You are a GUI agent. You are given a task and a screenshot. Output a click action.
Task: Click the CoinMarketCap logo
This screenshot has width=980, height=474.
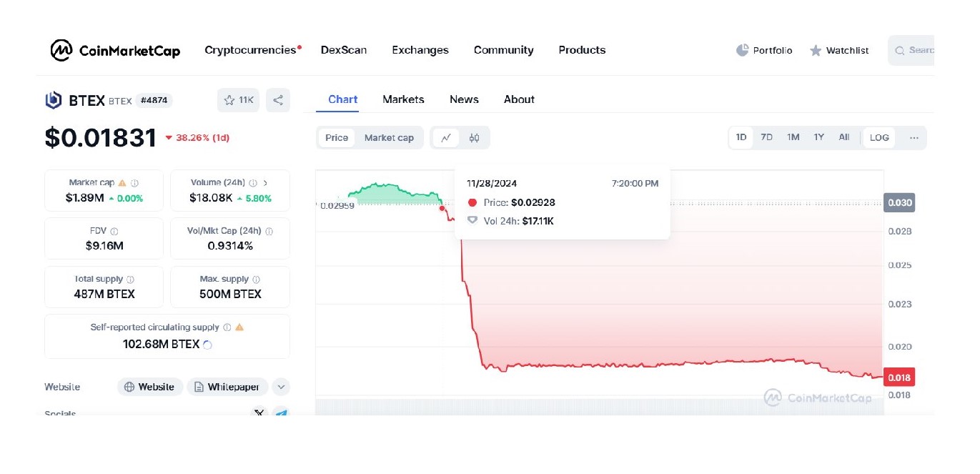click(115, 50)
